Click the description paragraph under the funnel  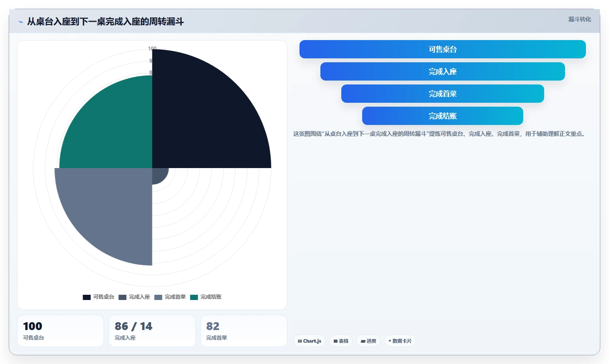click(439, 134)
